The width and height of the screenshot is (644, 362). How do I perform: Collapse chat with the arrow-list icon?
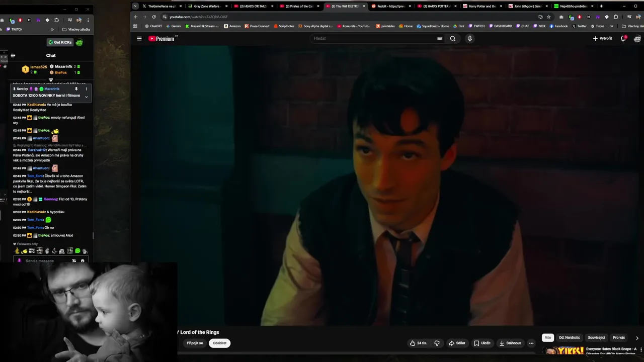tap(13, 56)
